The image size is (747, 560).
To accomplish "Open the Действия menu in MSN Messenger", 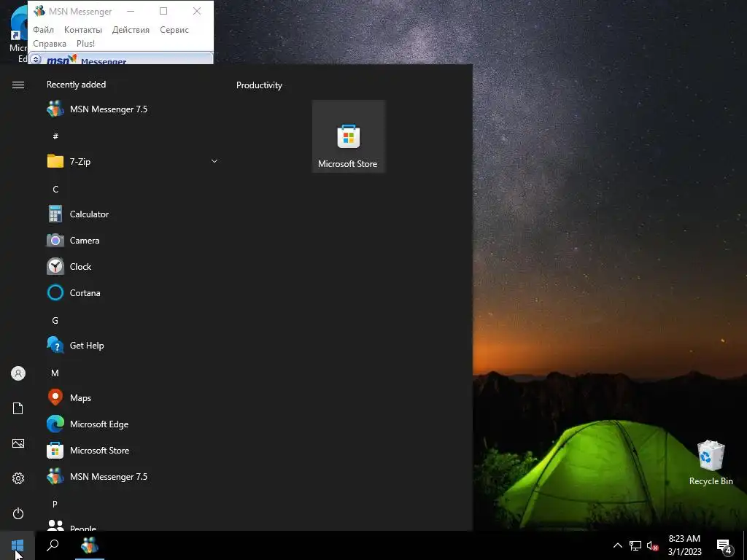I will (x=131, y=29).
